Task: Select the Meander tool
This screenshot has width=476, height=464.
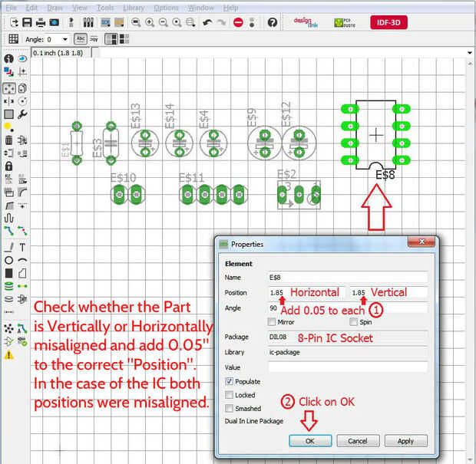Action: pos(8,218)
